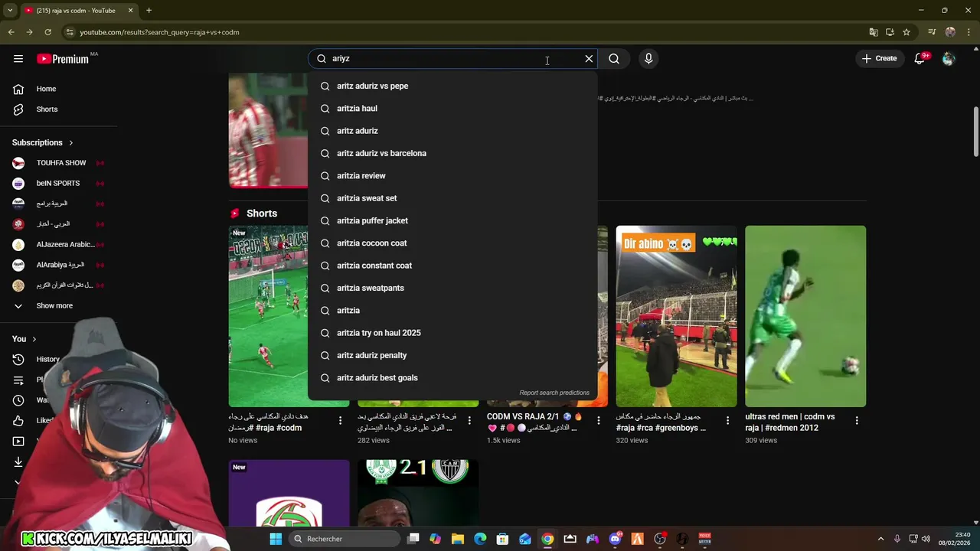
Task: Open the tab search dropdown arrow
Action: pos(10,10)
